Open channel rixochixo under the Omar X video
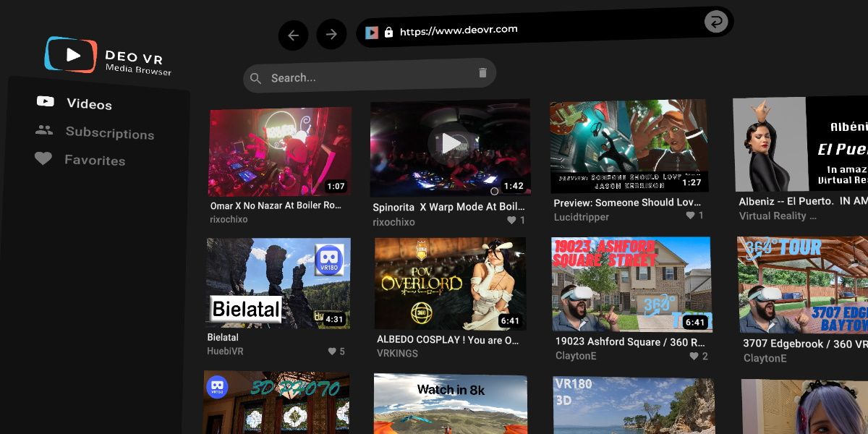 click(229, 219)
